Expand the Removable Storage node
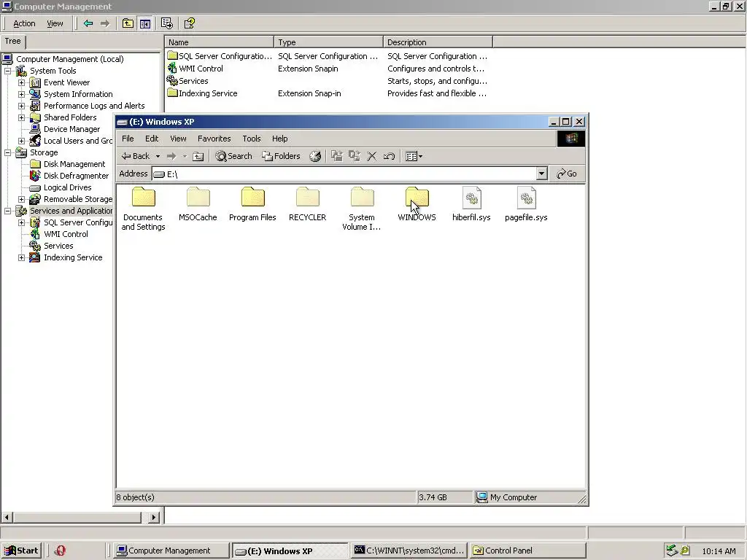This screenshot has width=747, height=560. click(x=21, y=200)
